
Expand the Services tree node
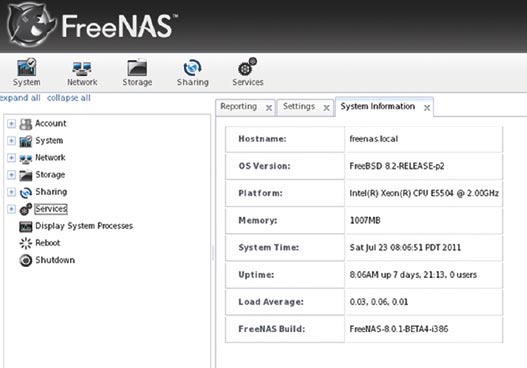click(x=11, y=209)
